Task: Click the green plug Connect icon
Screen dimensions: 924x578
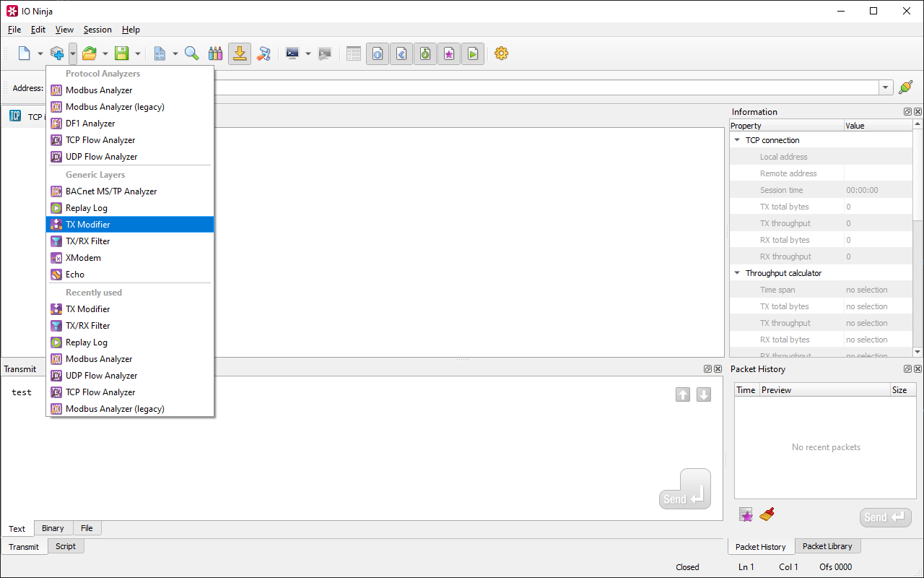Action: coord(905,87)
